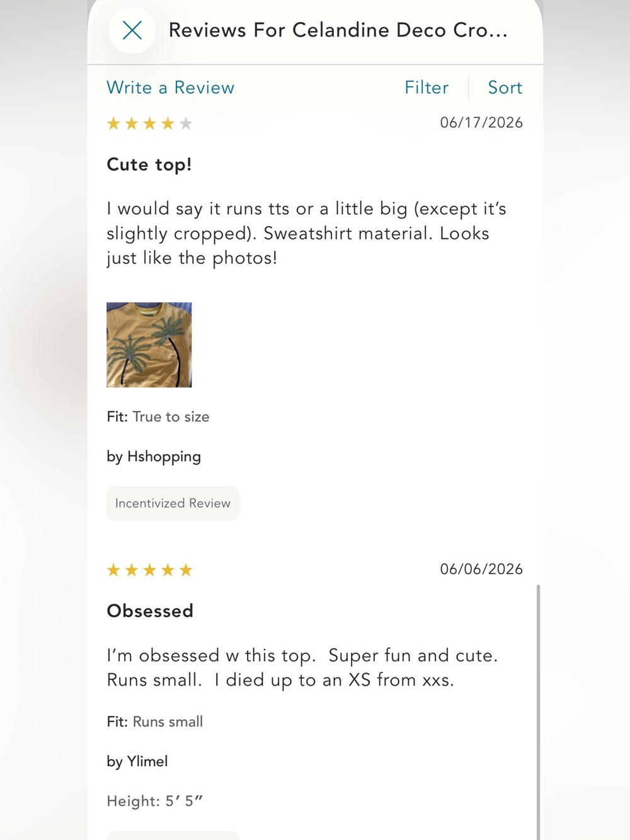This screenshot has height=840, width=630.
Task: Click the palm tree top photo thumbnail
Action: tap(149, 345)
